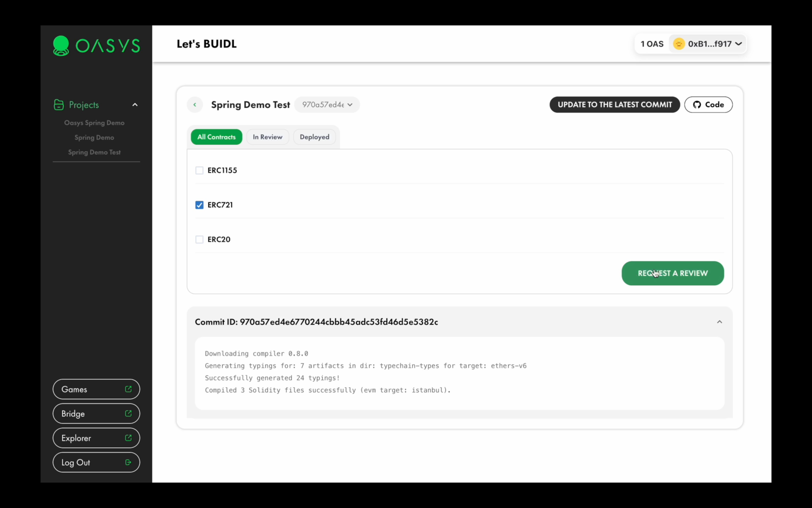Click the Explorer external link icon
812x508 pixels.
tap(128, 438)
